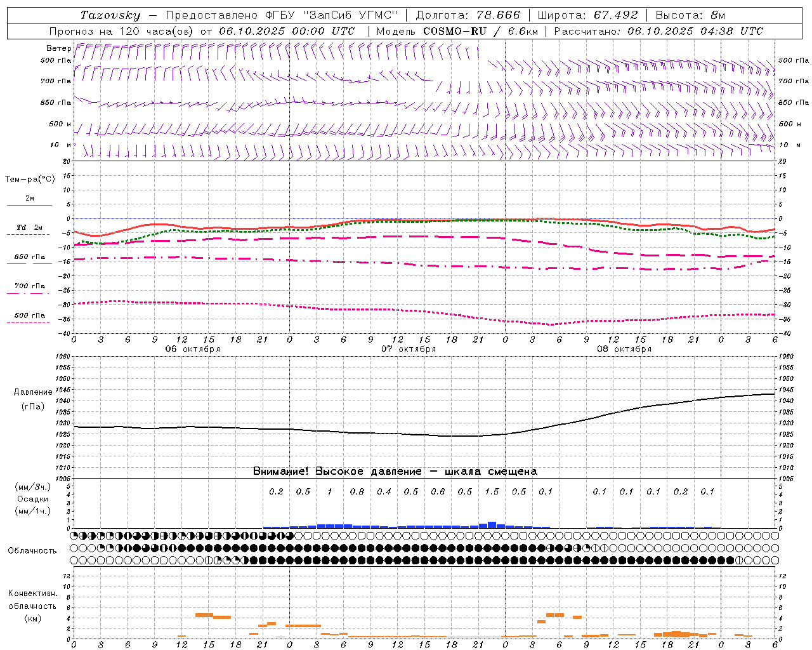Click the 1.5 precipitation amount value
Viewport: 812px width, 650px height.
[x=492, y=491]
